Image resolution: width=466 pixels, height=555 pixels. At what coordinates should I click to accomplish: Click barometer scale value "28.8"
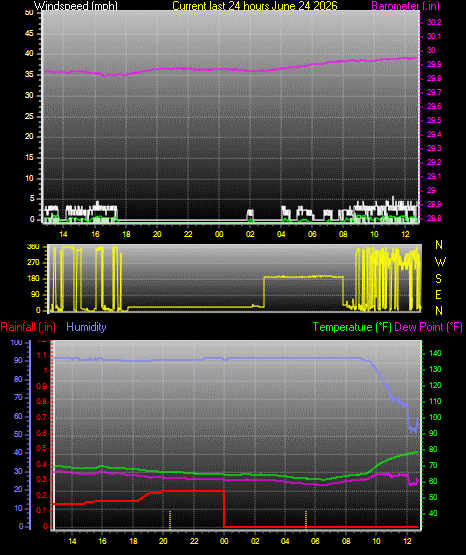coord(434,218)
